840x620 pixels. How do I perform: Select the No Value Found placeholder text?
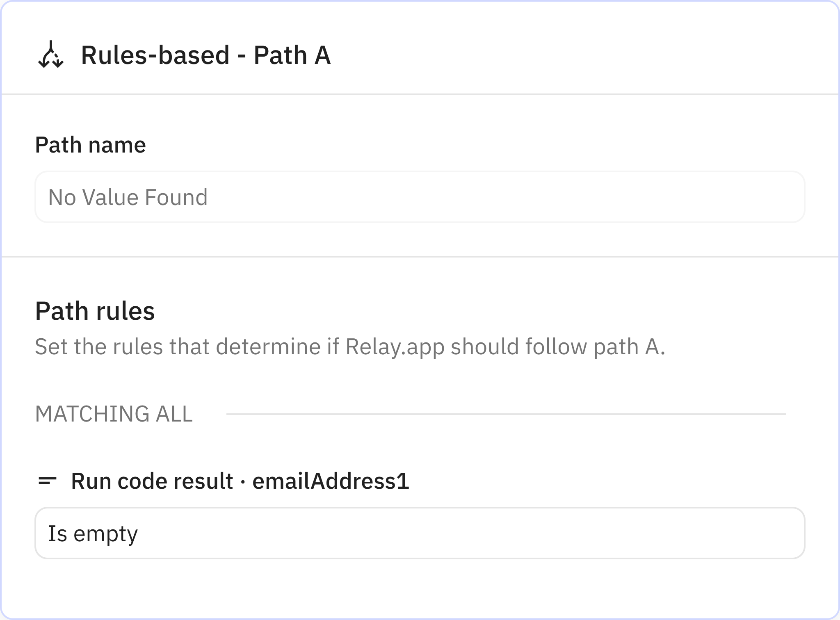128,197
